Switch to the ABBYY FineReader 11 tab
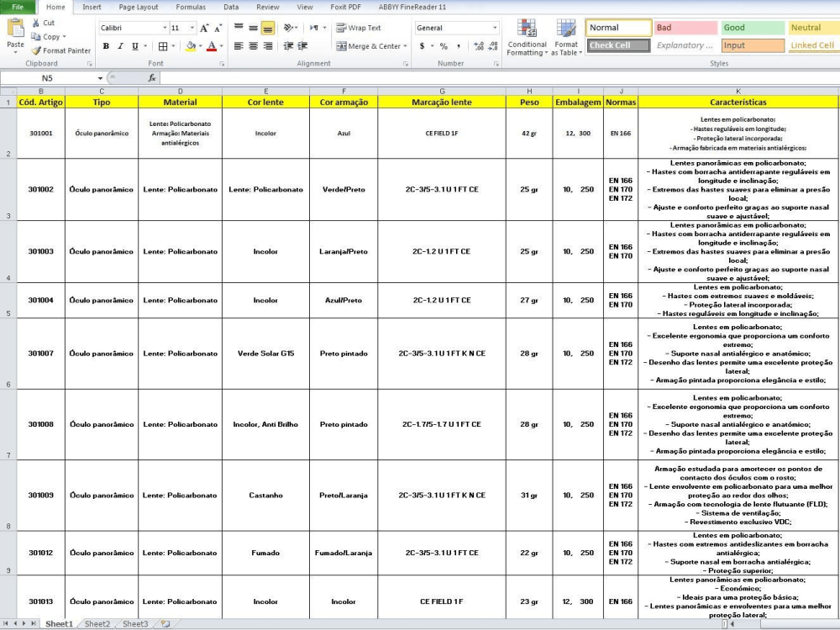The width and height of the screenshot is (840, 630). tap(412, 7)
